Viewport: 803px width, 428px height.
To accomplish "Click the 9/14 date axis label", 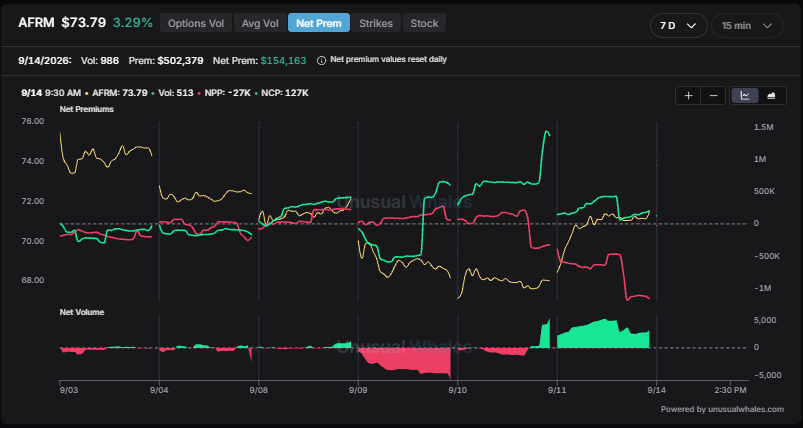I will [656, 390].
